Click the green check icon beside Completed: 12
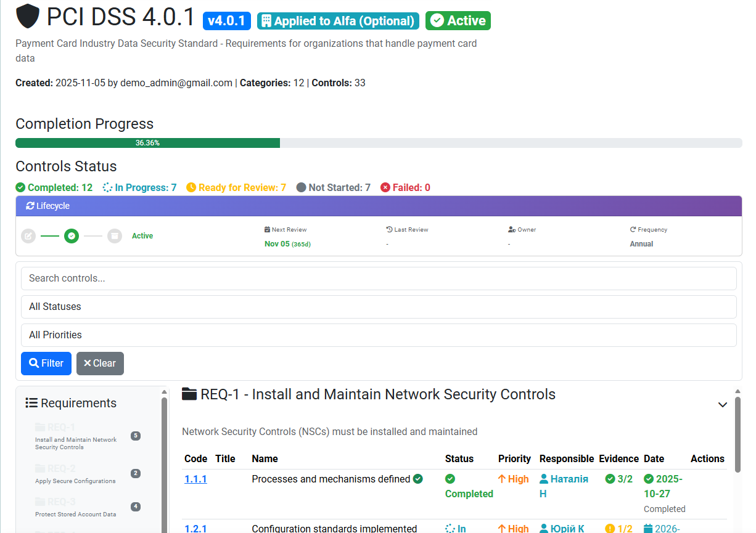The width and height of the screenshot is (756, 533). tap(20, 187)
